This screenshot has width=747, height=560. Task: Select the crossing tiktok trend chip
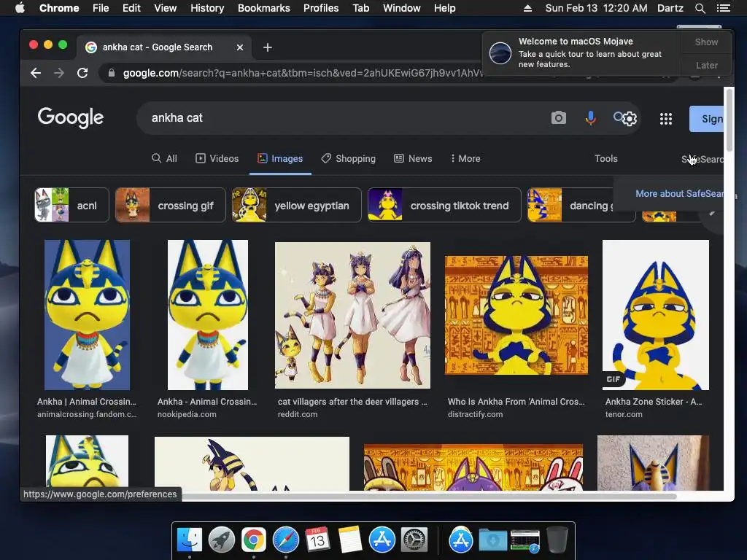click(444, 205)
